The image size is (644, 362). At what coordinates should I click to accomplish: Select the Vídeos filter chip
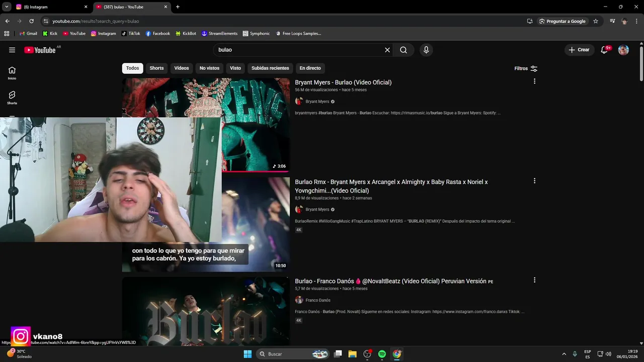pyautogui.click(x=182, y=68)
